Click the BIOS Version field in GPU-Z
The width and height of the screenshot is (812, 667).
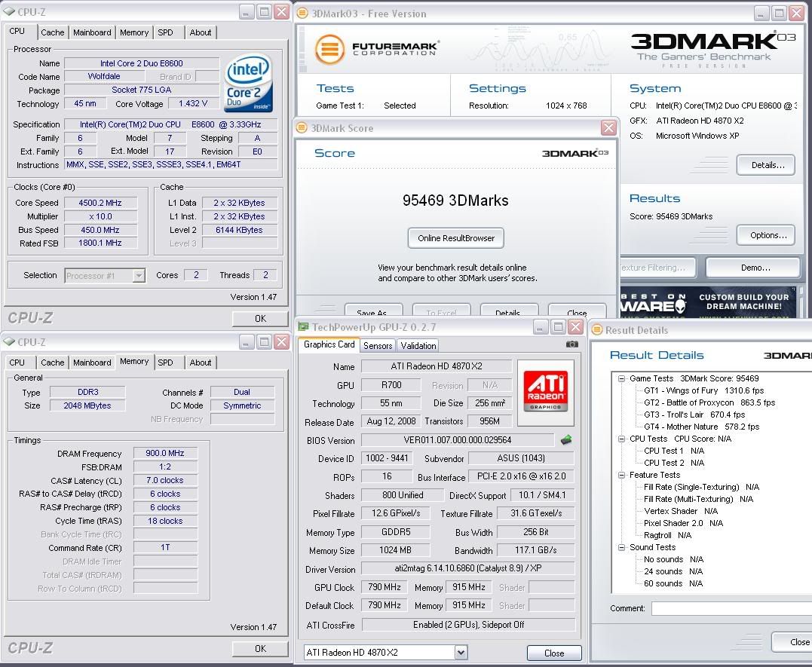[x=457, y=440]
